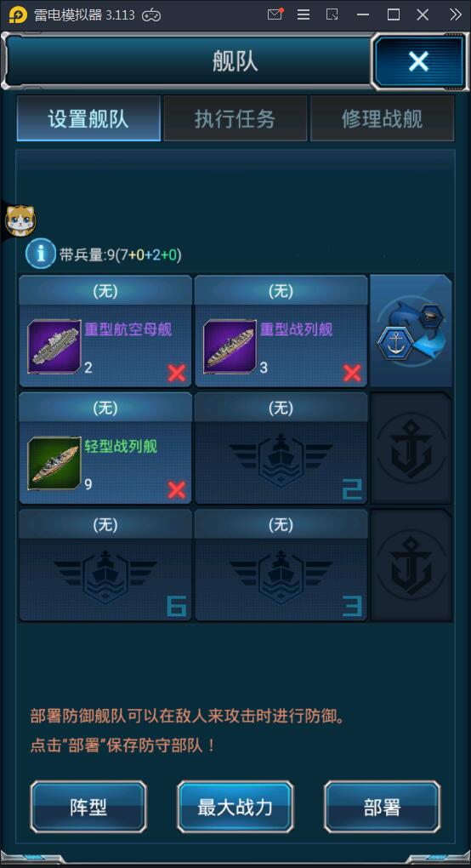Expand the emulator sidebar double-arrow
The height and width of the screenshot is (868, 471).
[x=456, y=14]
